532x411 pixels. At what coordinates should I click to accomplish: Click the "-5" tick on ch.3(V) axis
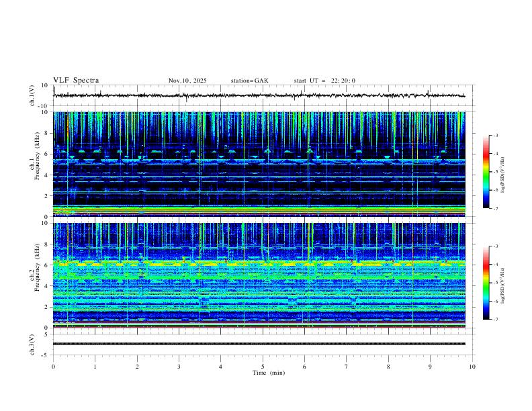point(46,355)
